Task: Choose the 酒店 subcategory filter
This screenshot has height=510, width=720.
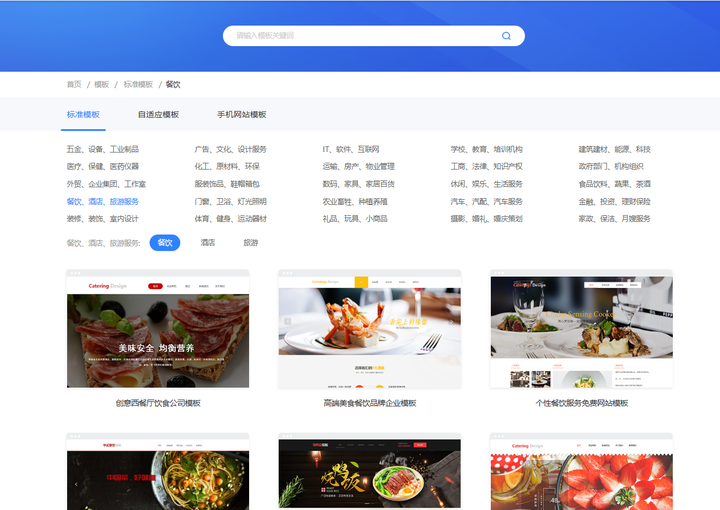Action: (208, 243)
